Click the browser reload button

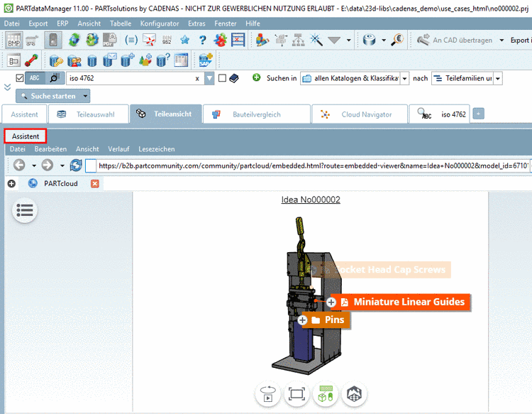point(76,165)
